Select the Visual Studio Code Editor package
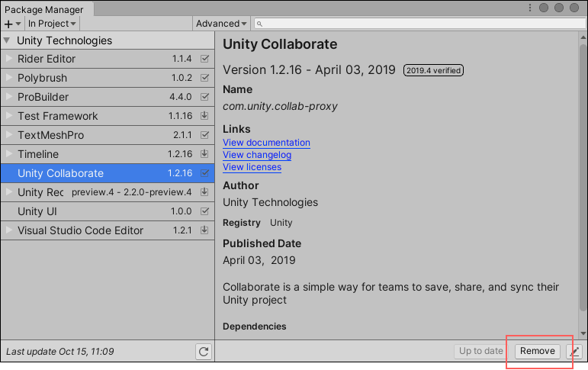Image resolution: width=588 pixels, height=370 pixels. point(108,230)
